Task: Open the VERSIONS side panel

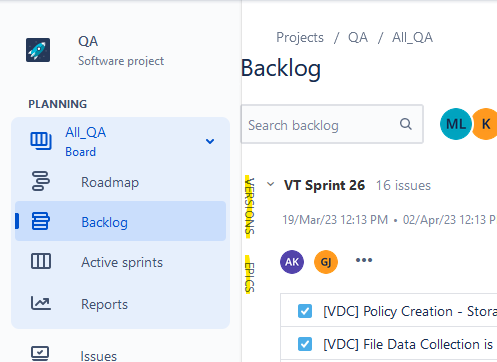Action: [250, 206]
